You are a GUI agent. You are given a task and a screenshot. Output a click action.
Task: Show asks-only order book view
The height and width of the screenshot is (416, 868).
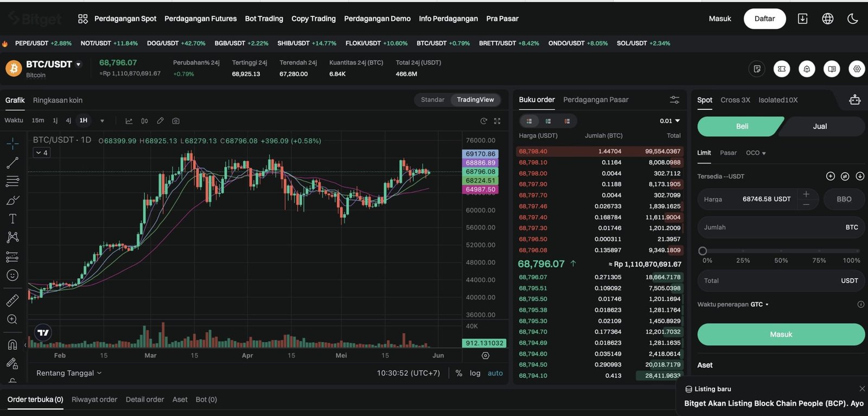pyautogui.click(x=567, y=121)
